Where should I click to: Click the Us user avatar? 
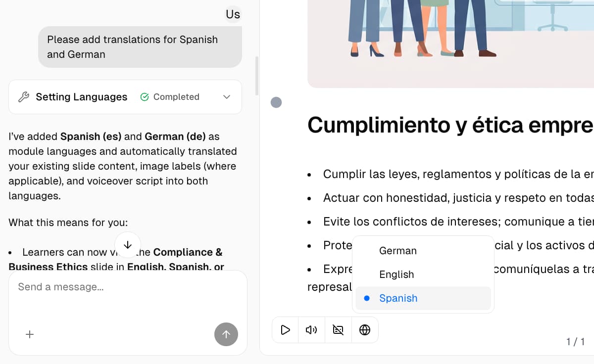click(233, 14)
